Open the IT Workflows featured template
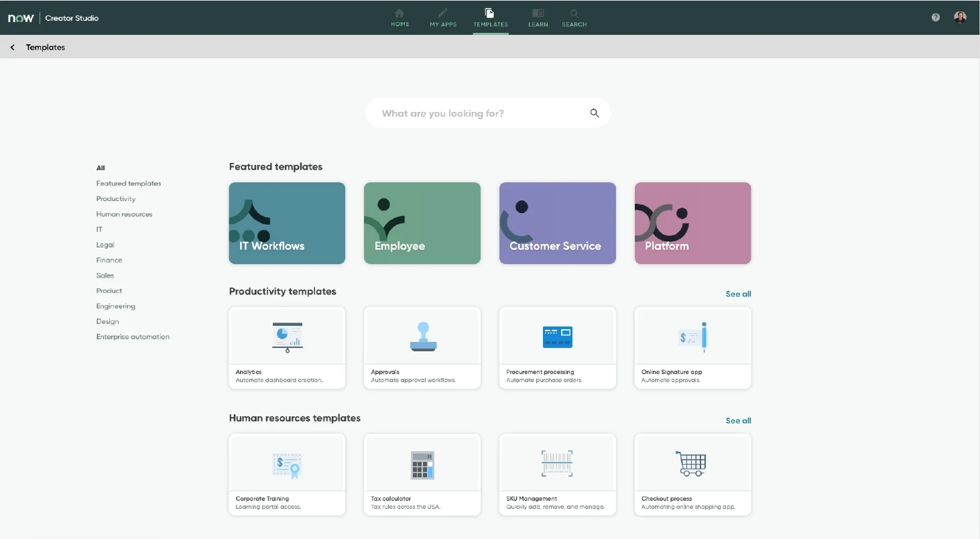Viewport: 980px width, 539px height. coord(287,223)
